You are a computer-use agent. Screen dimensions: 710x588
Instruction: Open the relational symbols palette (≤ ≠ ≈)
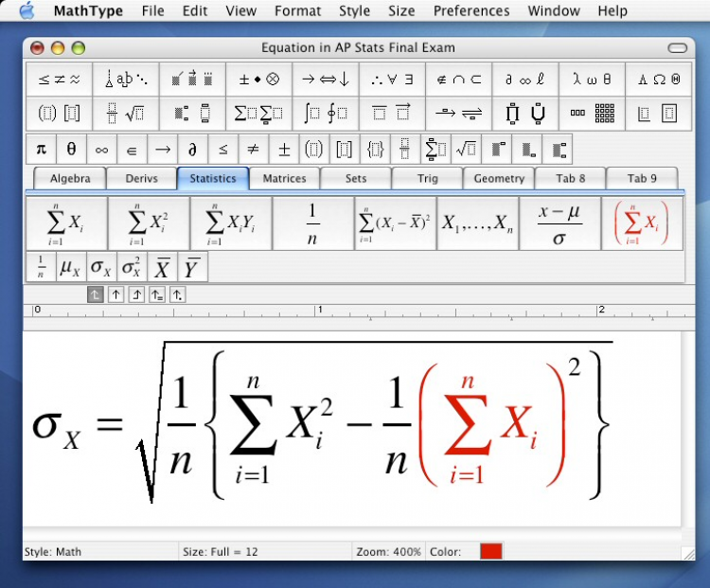[x=60, y=80]
